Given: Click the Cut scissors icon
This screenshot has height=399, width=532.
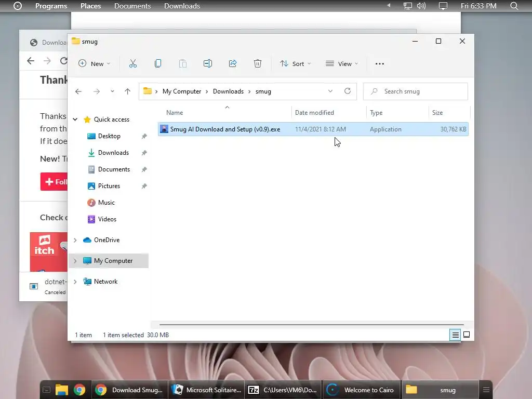Looking at the screenshot, I should click(132, 63).
